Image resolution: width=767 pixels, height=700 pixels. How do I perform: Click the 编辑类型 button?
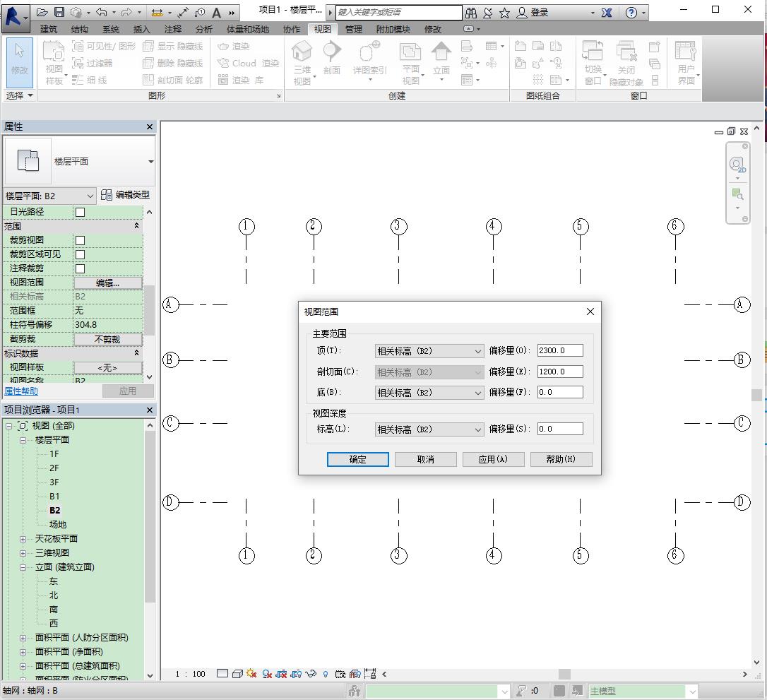pyautogui.click(x=126, y=195)
